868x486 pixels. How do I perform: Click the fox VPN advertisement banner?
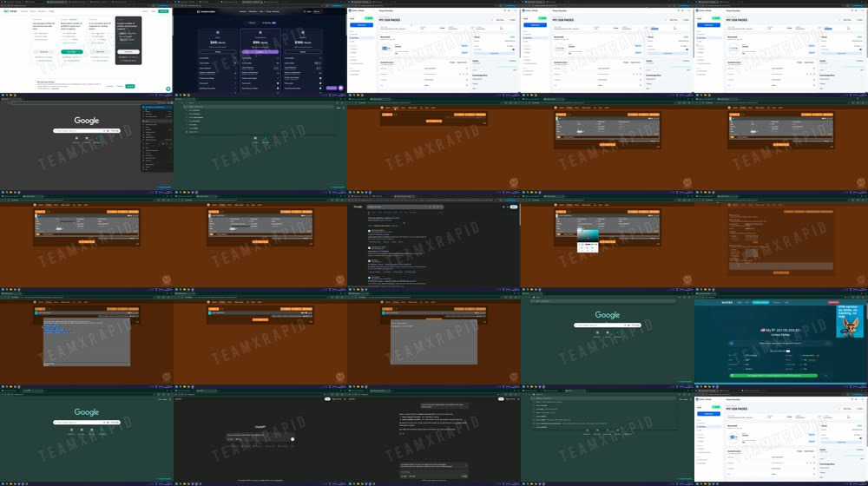[x=851, y=321]
